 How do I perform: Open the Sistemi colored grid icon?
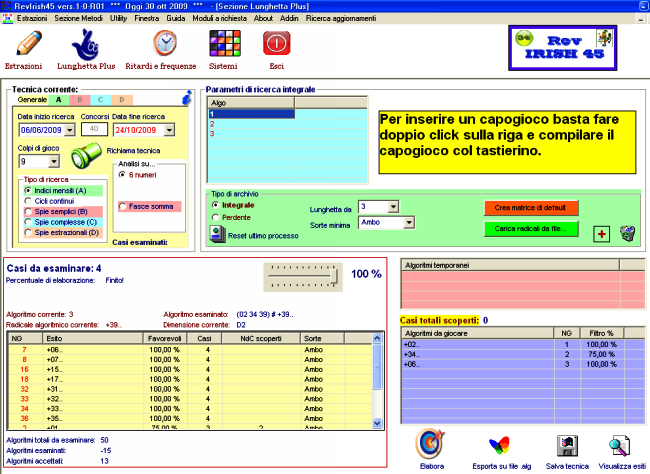225,43
